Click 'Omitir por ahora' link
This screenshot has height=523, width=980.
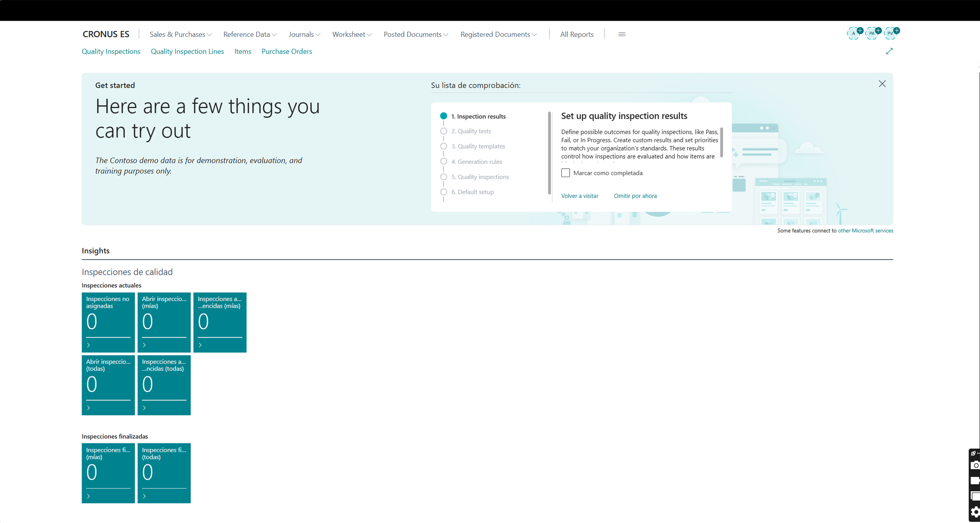point(635,196)
